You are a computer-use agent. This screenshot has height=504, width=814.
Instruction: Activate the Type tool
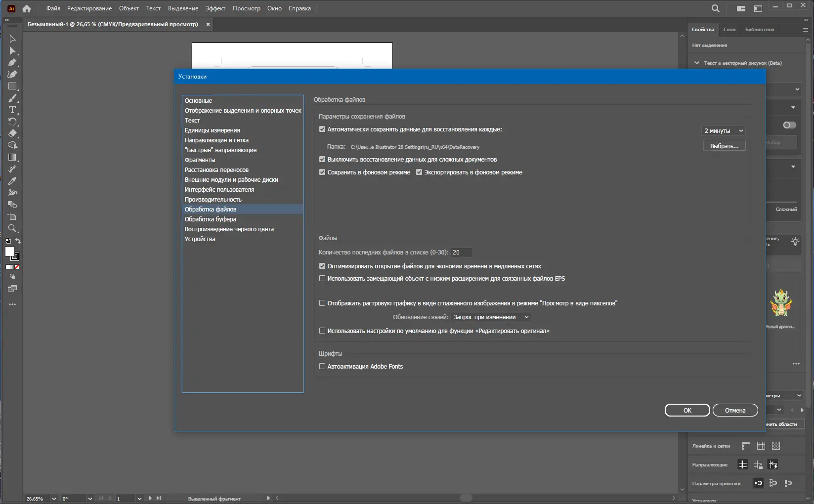[12, 110]
